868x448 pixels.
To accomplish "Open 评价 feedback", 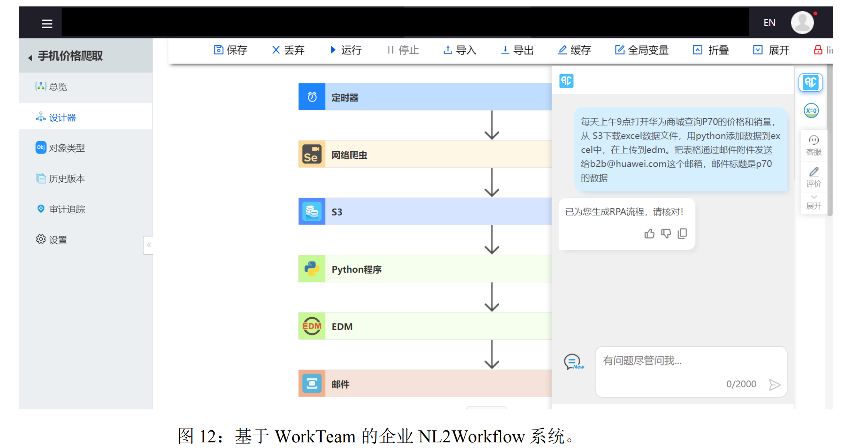I will coord(813,177).
